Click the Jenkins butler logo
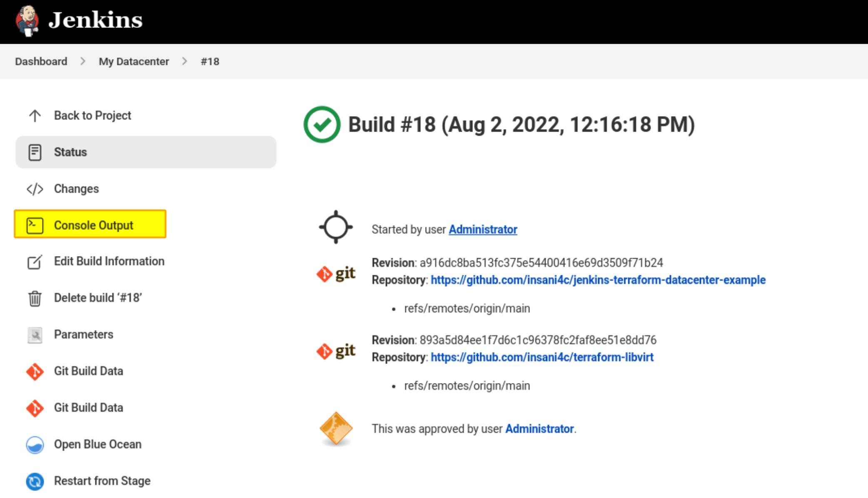 click(x=27, y=21)
